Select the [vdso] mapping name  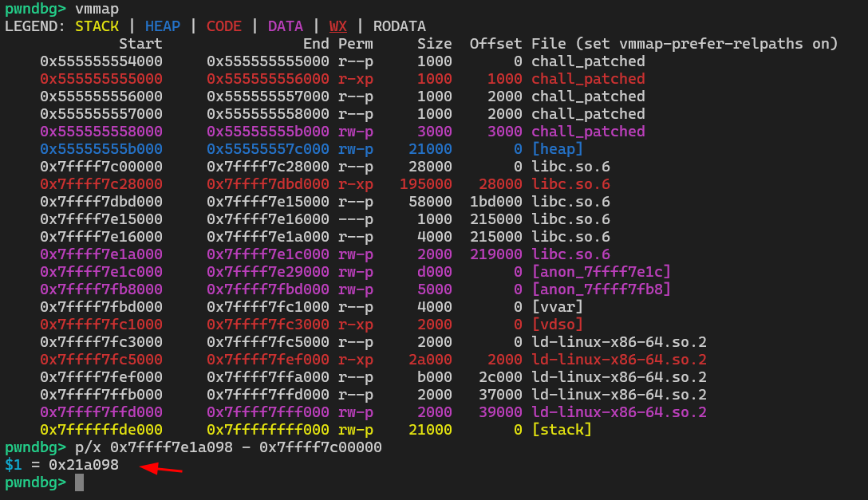[558, 325]
